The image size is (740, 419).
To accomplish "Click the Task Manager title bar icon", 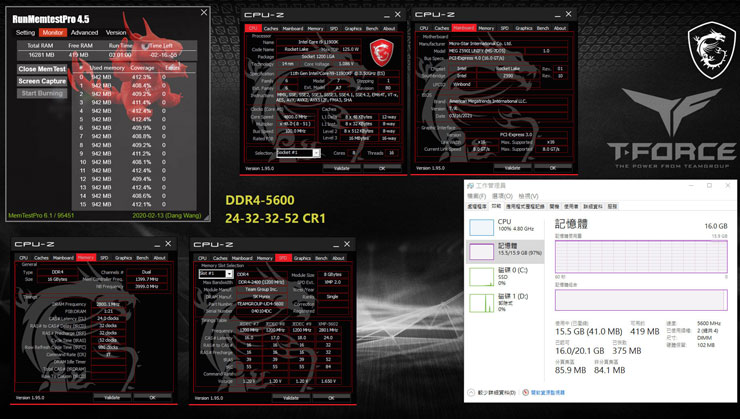I will [x=471, y=185].
